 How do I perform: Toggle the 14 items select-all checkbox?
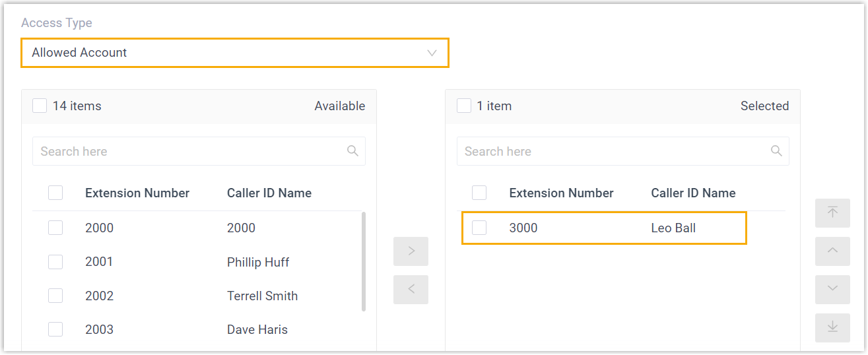[x=40, y=106]
